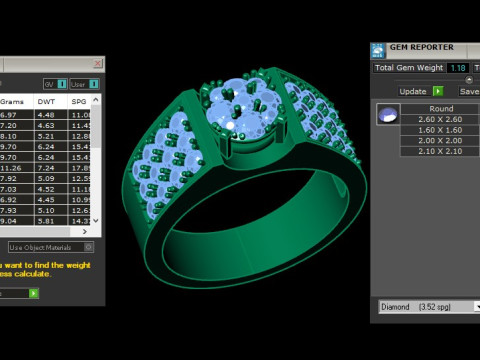The width and height of the screenshot is (480, 360).
Task: Click the weight table horizontal scroll-right arrow
Action: [x=84, y=231]
